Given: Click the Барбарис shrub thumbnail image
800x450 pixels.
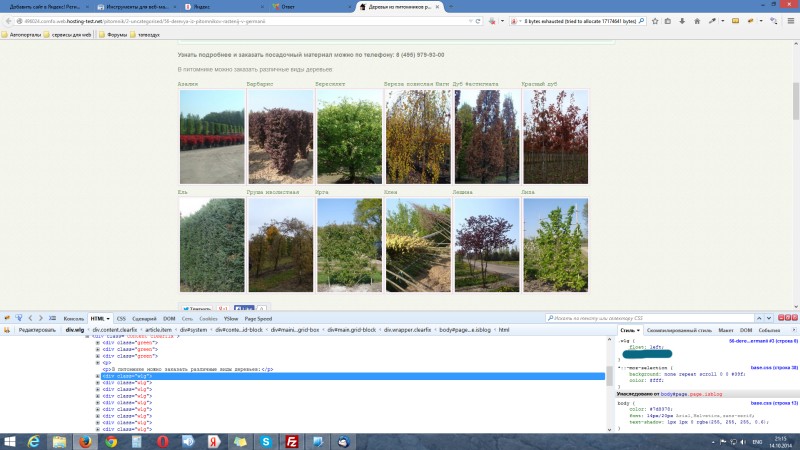Looking at the screenshot, I should point(281,137).
